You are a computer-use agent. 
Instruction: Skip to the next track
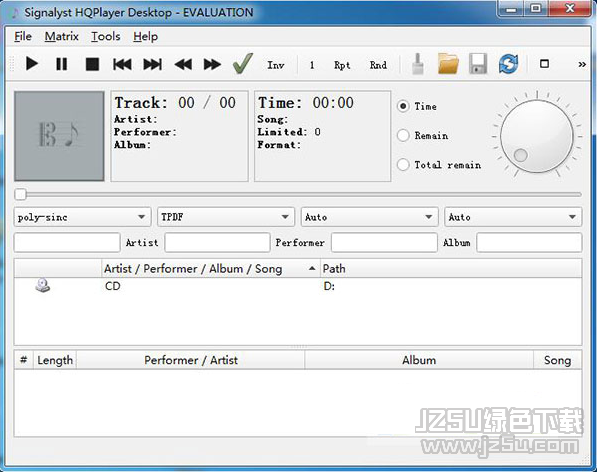tap(152, 64)
